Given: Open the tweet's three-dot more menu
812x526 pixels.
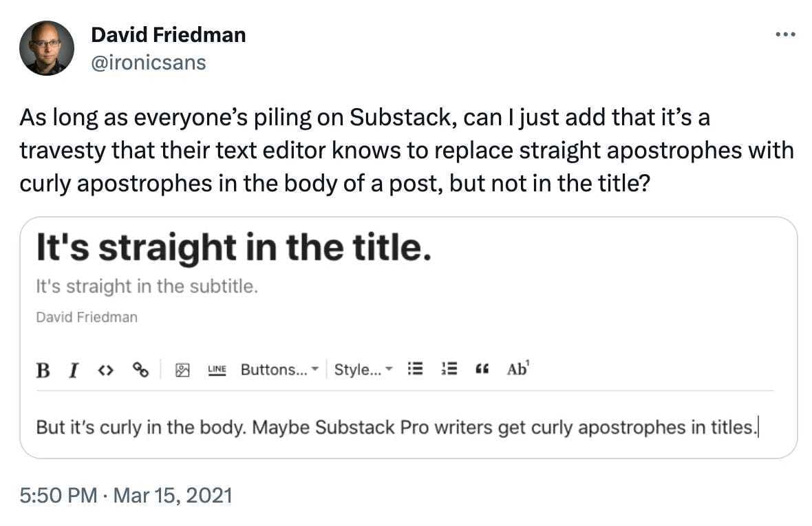Looking at the screenshot, I should pyautogui.click(x=785, y=34).
